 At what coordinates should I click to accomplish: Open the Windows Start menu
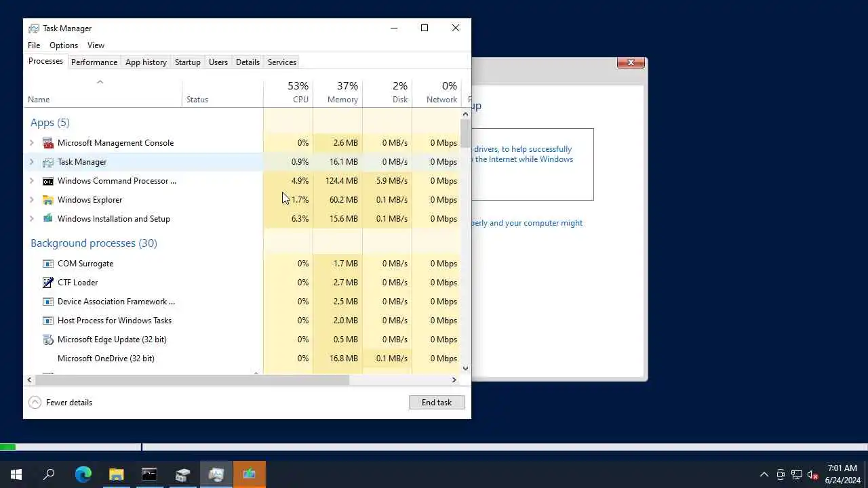point(16,474)
